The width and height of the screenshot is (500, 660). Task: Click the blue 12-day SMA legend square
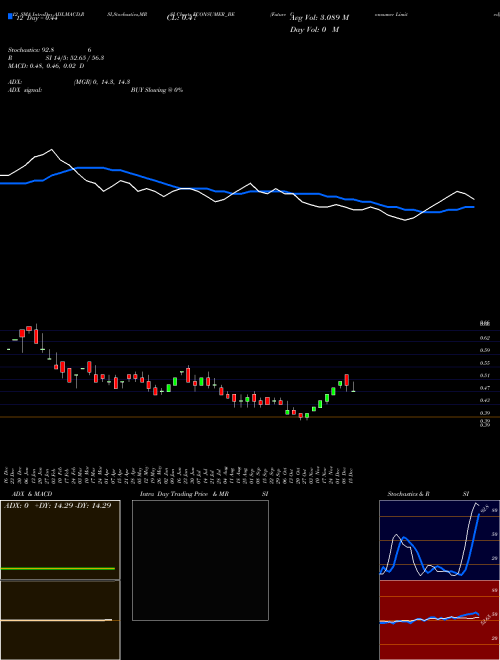click(x=11, y=17)
